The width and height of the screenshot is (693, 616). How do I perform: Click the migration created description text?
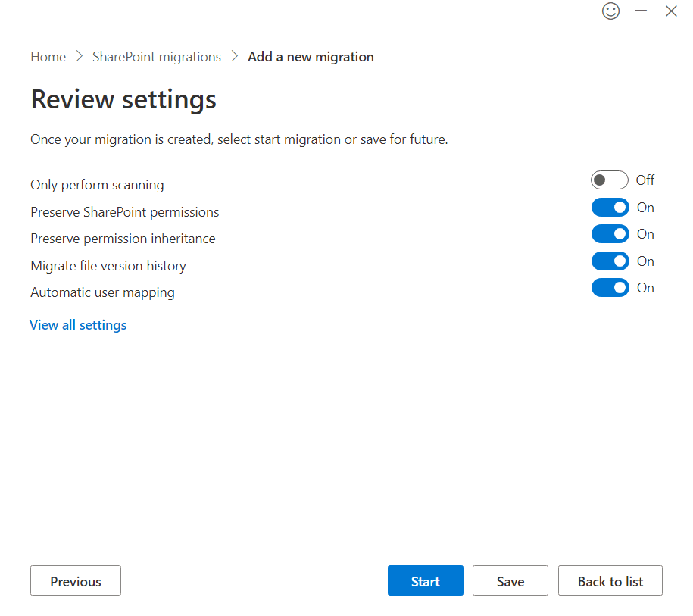(239, 139)
